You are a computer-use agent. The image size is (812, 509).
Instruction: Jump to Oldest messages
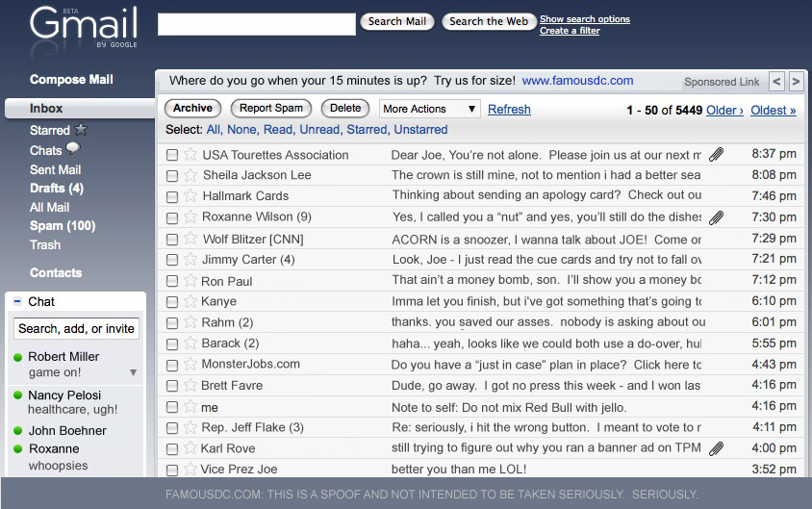click(774, 111)
